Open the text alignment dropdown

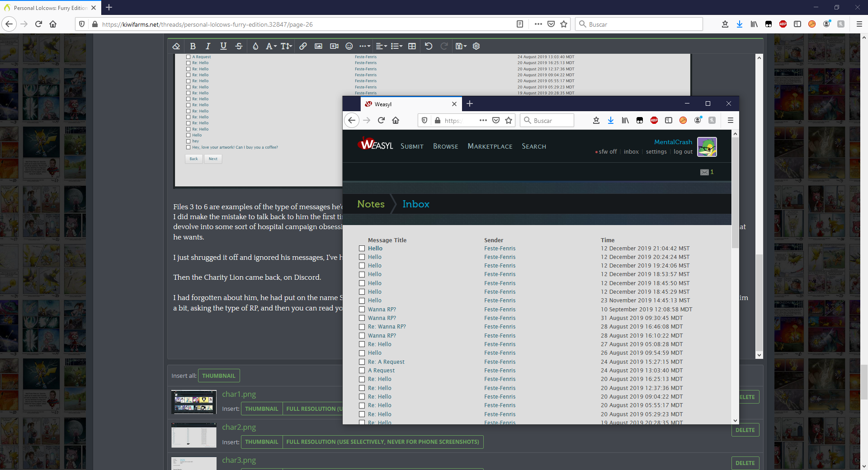tap(382, 46)
